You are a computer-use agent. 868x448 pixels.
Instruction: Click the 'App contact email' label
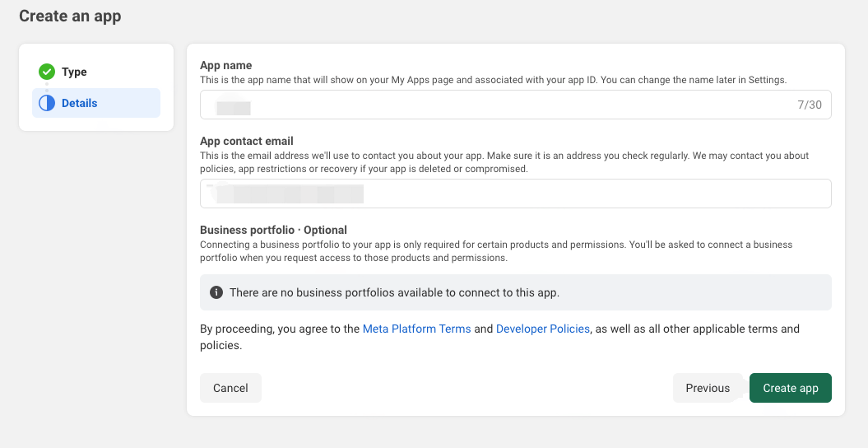click(x=246, y=141)
